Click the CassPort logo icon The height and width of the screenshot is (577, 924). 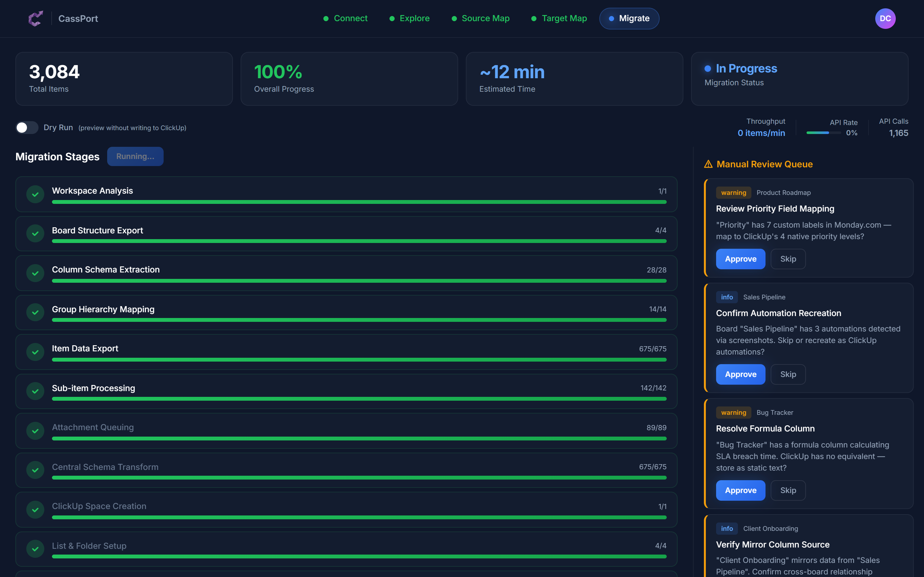click(x=35, y=18)
